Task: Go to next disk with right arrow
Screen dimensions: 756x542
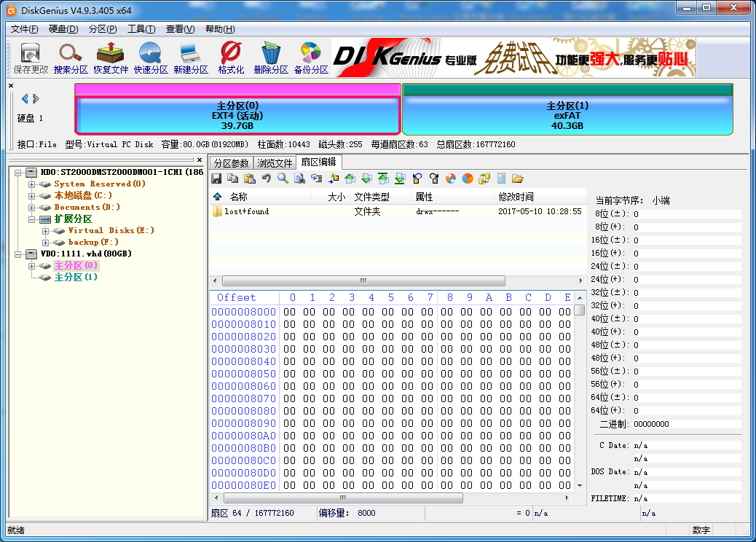Action: point(36,99)
